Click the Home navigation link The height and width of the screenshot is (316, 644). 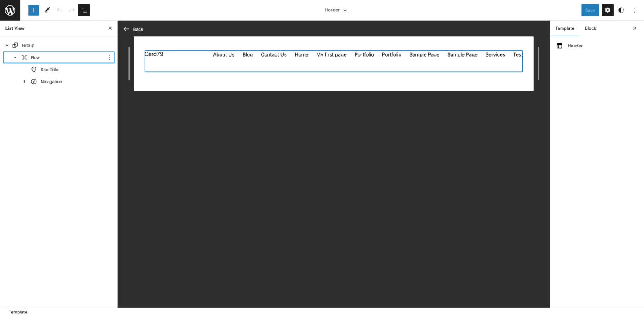click(301, 54)
